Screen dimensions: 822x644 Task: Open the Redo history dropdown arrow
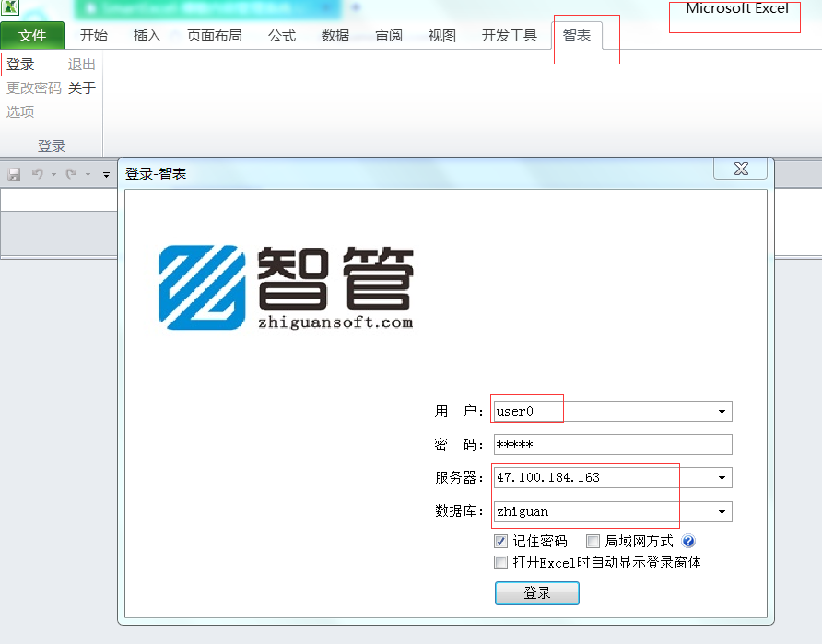click(88, 174)
